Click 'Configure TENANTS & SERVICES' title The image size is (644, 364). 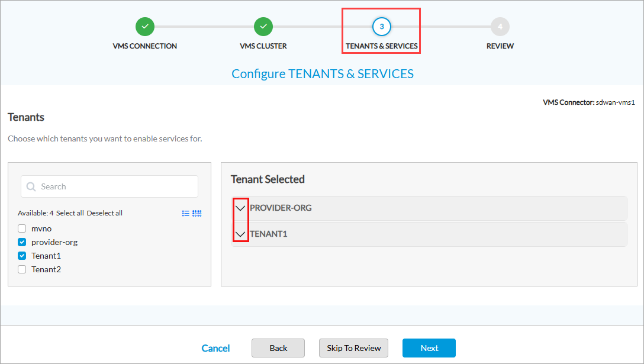coord(323,73)
